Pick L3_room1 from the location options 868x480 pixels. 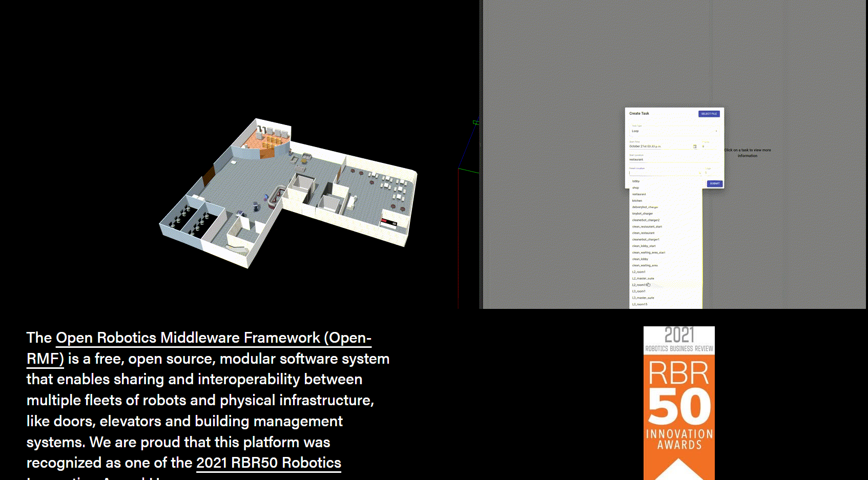click(666, 291)
